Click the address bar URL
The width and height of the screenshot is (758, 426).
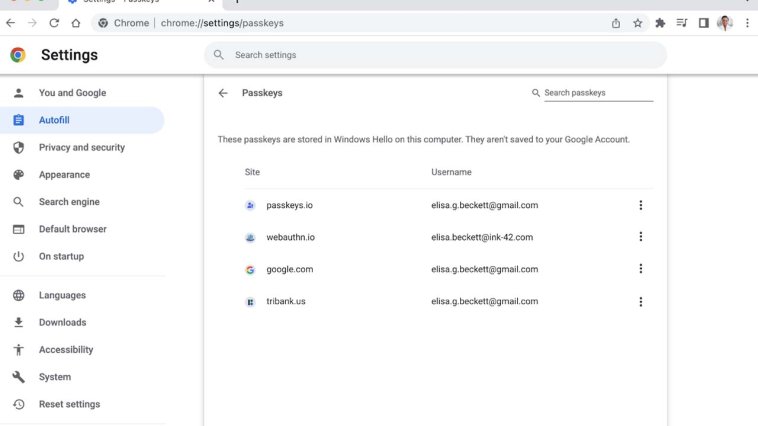(222, 23)
